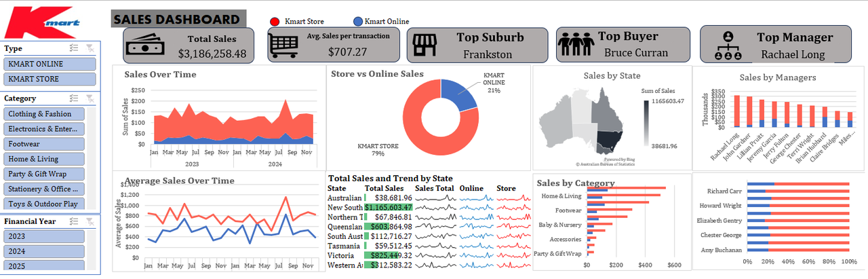Click Richard Carr's stacked percentage bar
The height and width of the screenshot is (279, 868).
(x=798, y=191)
